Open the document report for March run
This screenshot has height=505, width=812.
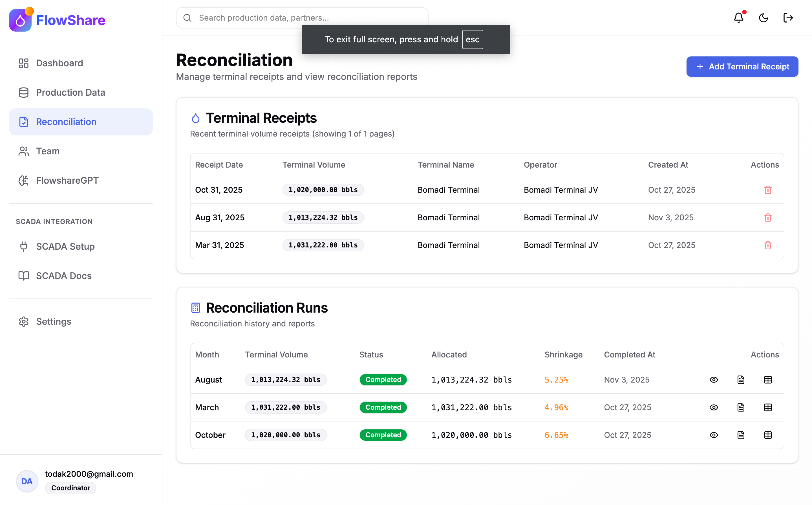[741, 407]
